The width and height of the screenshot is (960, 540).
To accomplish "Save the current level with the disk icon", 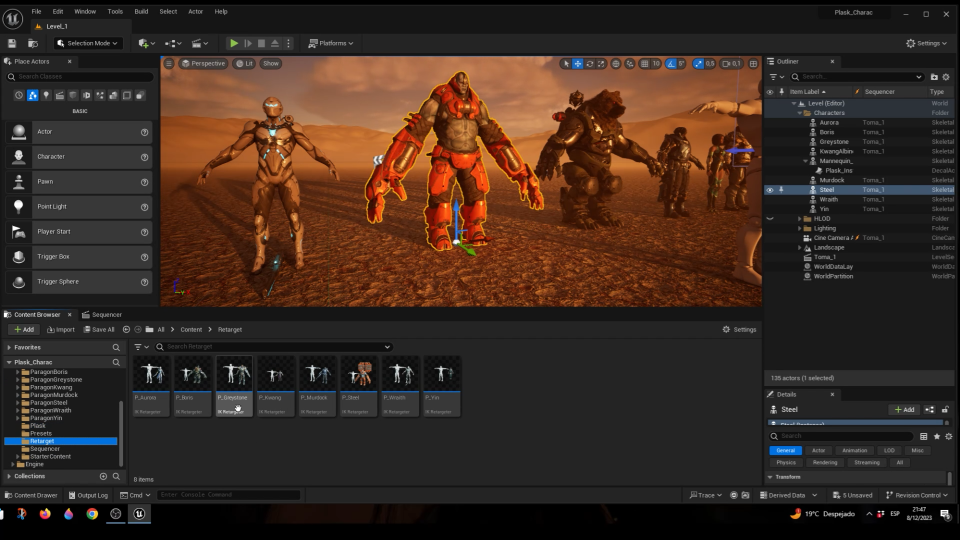I will (12, 43).
